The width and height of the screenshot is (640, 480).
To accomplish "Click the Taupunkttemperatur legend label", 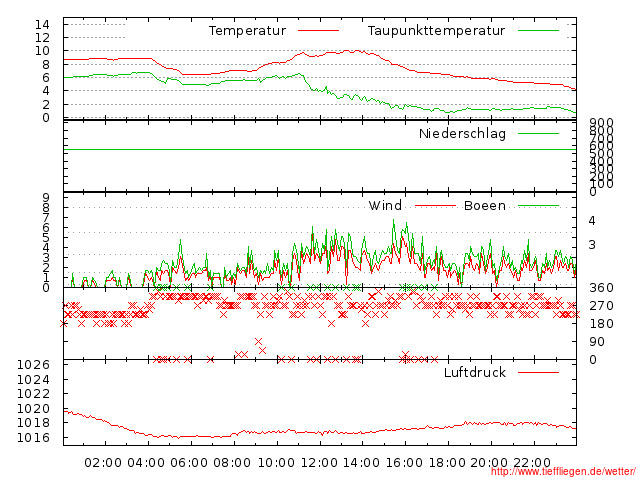I will click(x=436, y=31).
